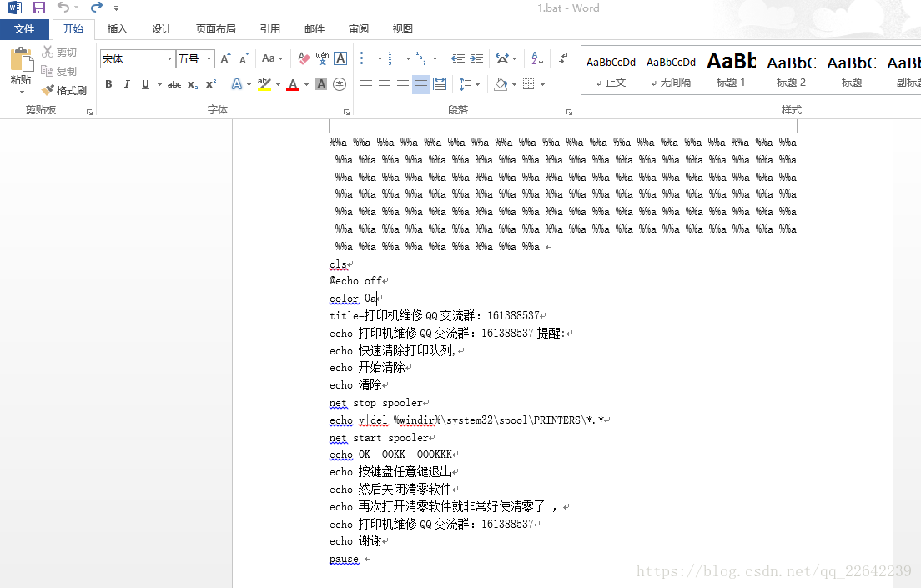Open the Asian layout (中文版式) tool

point(506,58)
